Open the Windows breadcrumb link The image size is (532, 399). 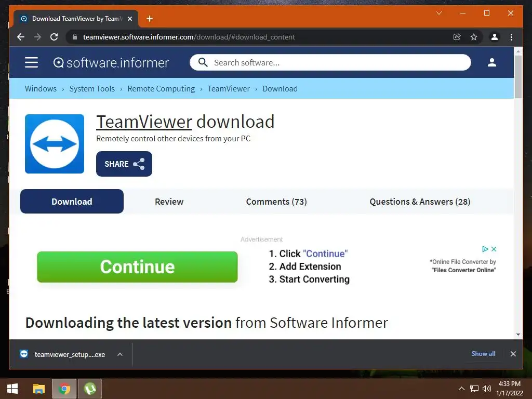pos(41,88)
